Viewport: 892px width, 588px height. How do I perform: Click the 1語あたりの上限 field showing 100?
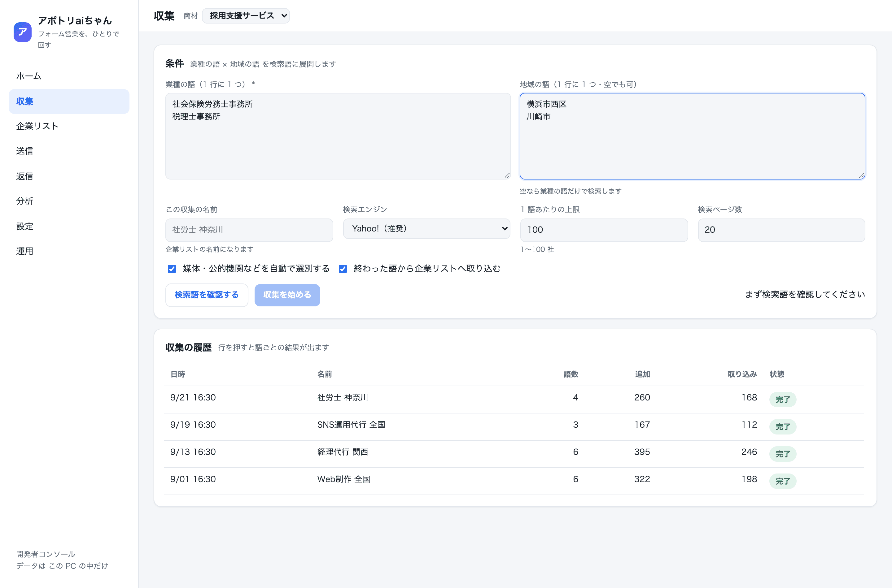click(604, 230)
